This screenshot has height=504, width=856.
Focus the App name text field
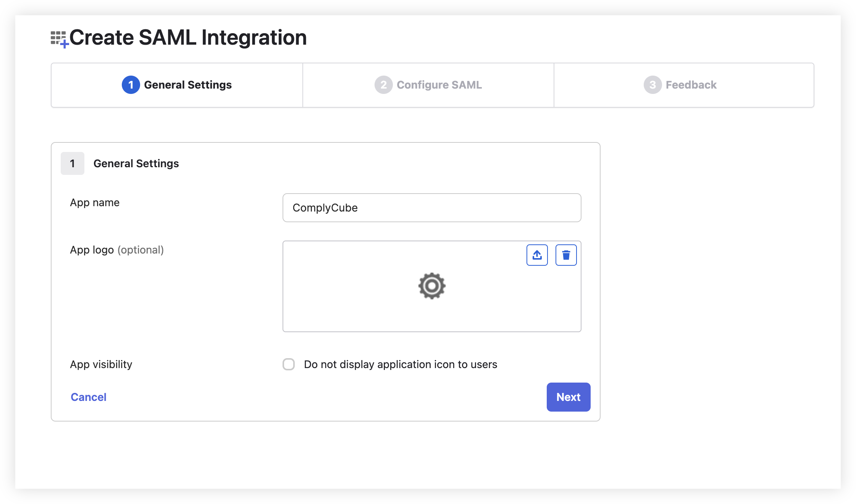tap(431, 208)
